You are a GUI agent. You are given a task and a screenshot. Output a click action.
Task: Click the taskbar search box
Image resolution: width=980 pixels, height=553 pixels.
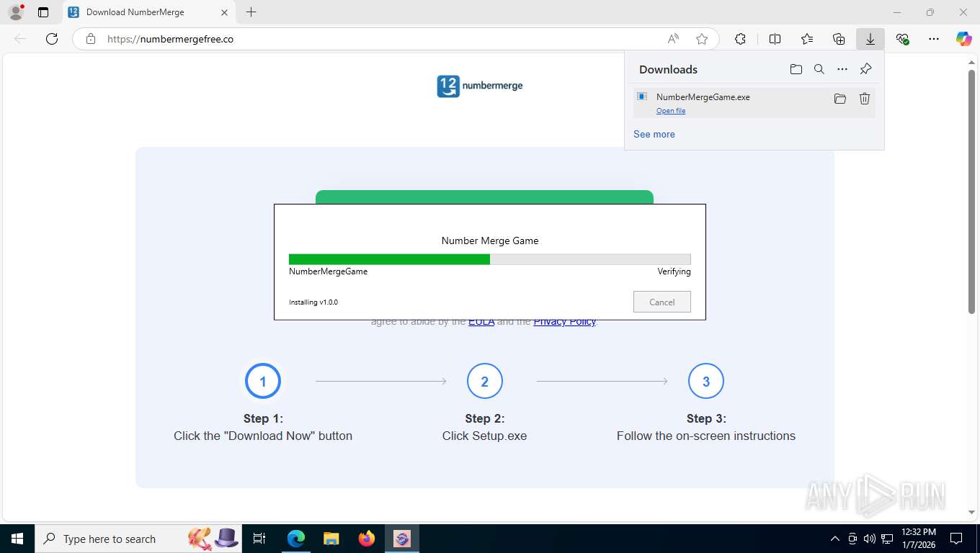137,539
